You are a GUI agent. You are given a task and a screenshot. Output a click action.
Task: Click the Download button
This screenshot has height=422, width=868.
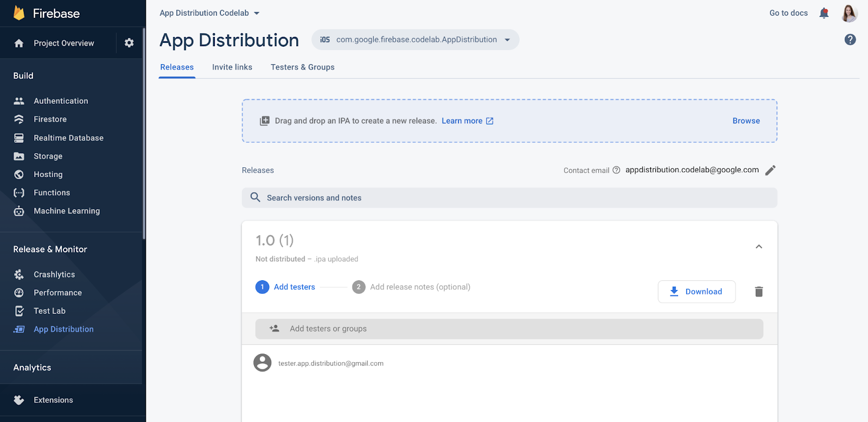697,292
